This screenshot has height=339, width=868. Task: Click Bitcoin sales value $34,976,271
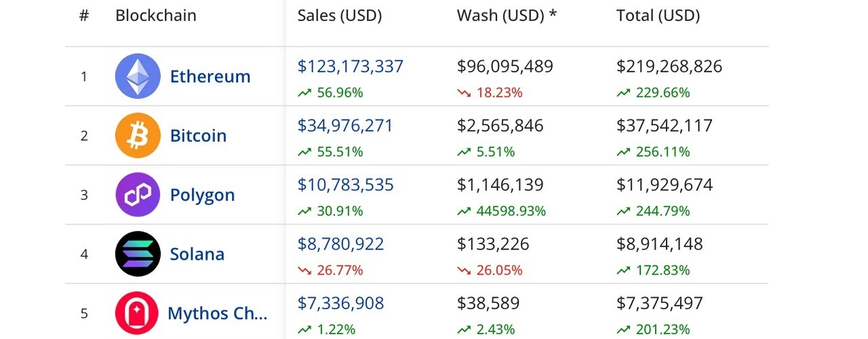[345, 125]
